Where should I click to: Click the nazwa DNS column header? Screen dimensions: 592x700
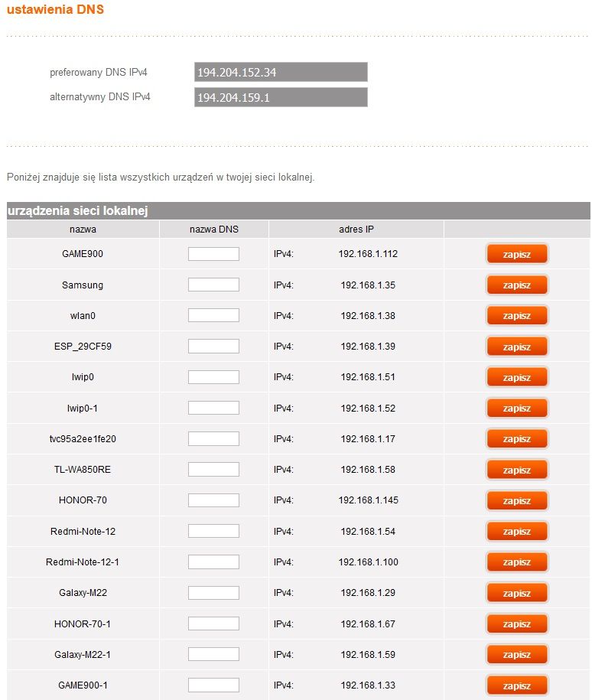coord(214,229)
